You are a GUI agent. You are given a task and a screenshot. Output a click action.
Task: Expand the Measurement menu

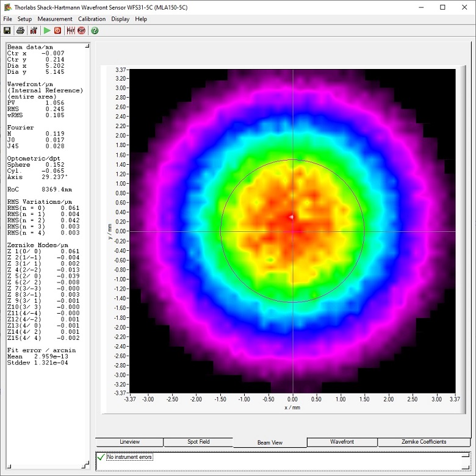(x=55, y=19)
